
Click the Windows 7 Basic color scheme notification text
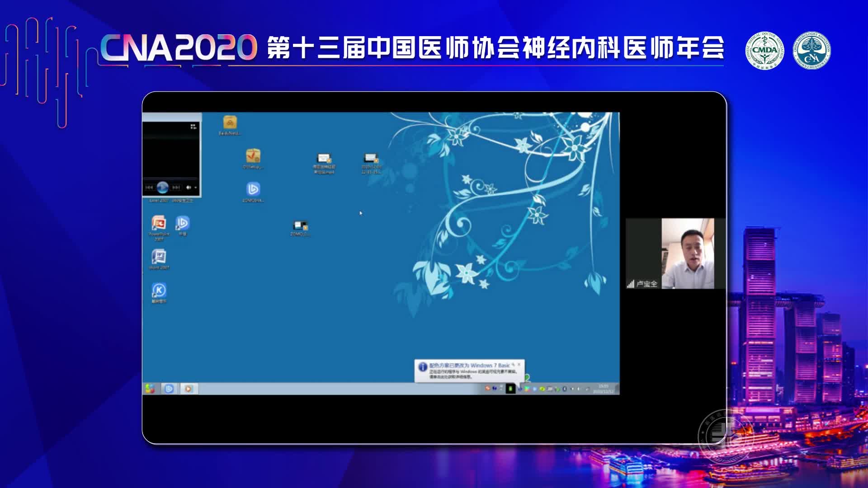click(x=469, y=365)
